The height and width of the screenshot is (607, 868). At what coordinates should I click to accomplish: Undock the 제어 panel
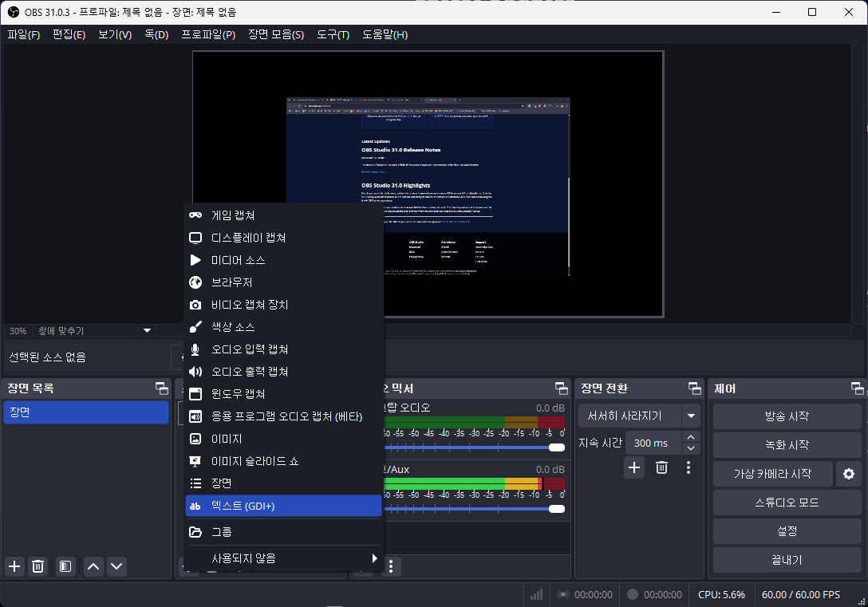(857, 388)
